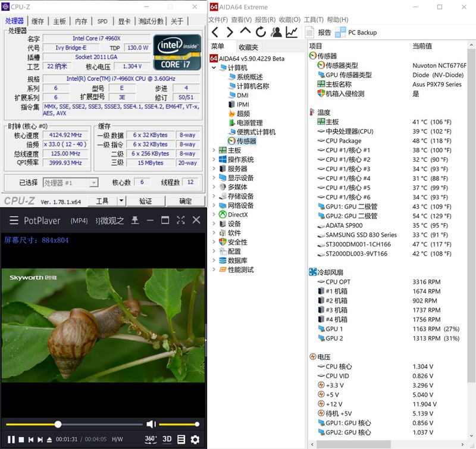Click the Refresh icon in AIDA64 toolbar
476x449 pixels.
pos(261,32)
